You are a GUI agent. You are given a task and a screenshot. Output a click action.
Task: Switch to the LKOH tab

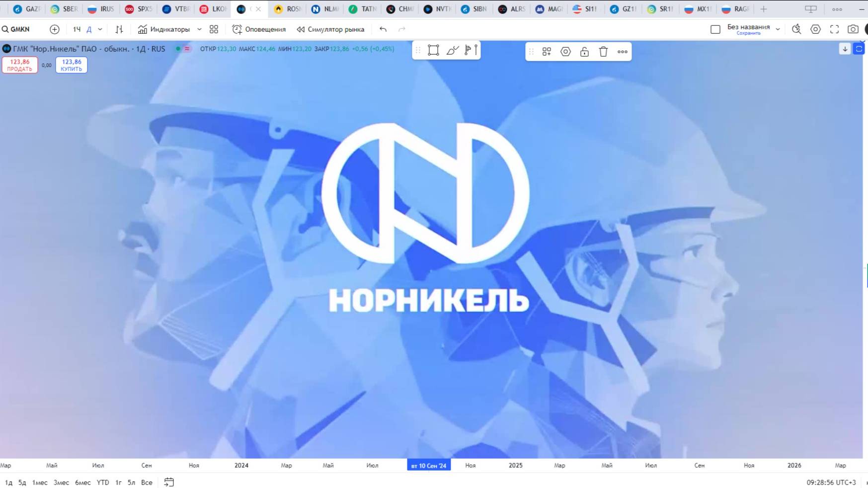[x=213, y=9]
